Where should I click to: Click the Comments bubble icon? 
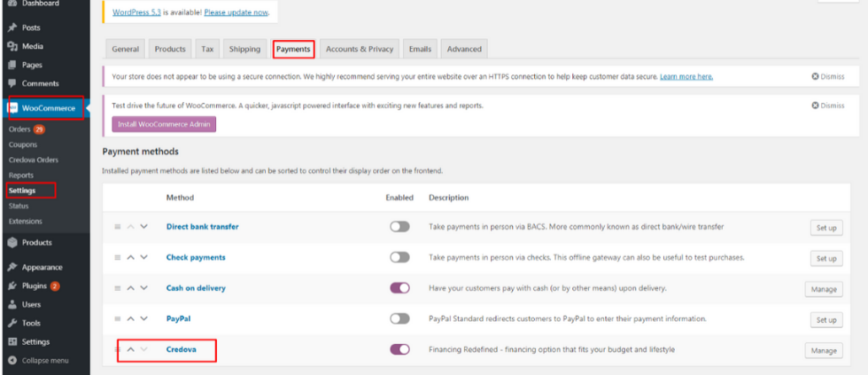[x=12, y=83]
